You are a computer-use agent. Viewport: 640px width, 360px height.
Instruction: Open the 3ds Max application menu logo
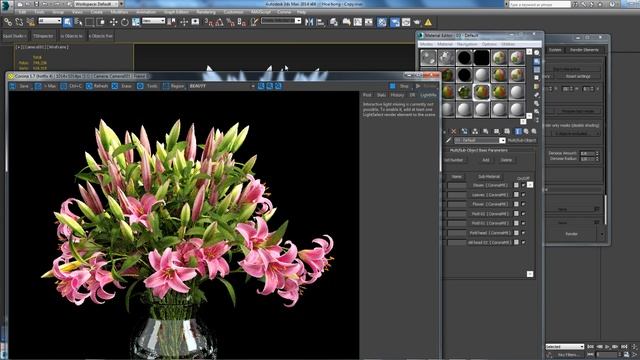pyautogui.click(x=6, y=5)
